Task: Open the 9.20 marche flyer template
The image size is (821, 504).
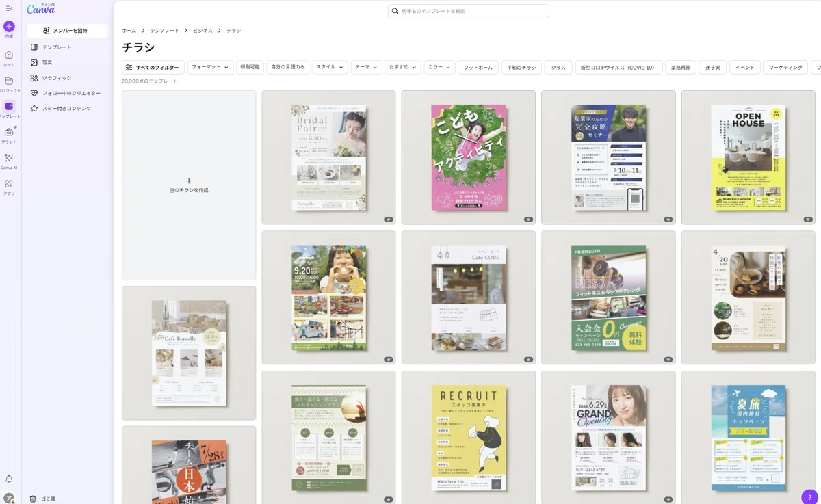Action: [328, 297]
